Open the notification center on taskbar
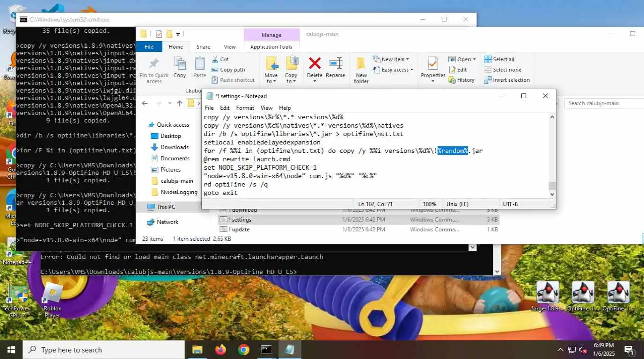 pos(629,350)
